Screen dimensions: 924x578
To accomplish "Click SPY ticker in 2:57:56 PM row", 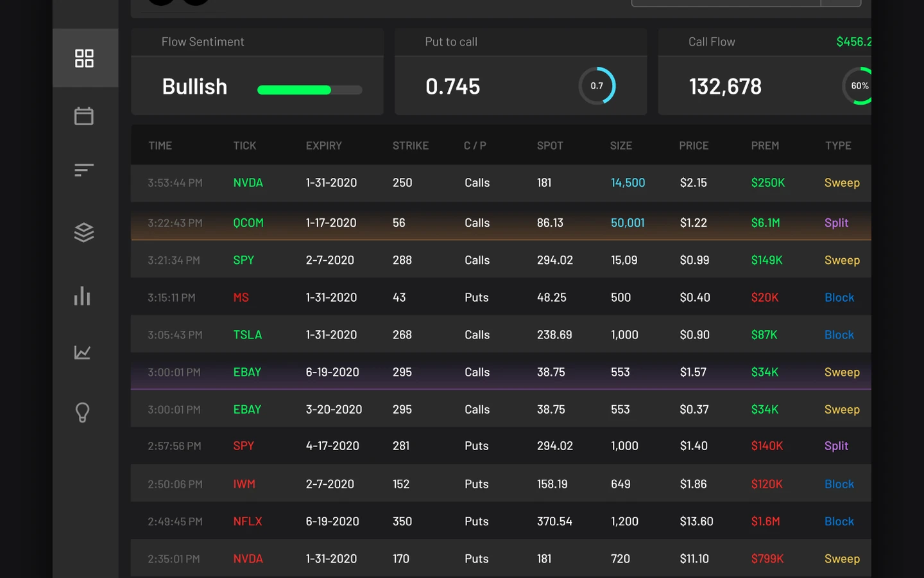I will (244, 446).
